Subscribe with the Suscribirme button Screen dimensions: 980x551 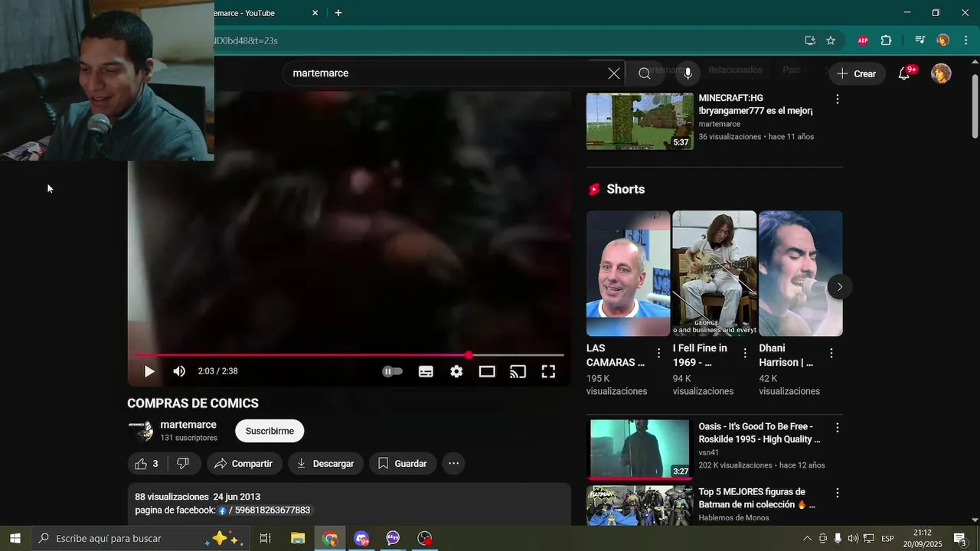click(x=269, y=431)
